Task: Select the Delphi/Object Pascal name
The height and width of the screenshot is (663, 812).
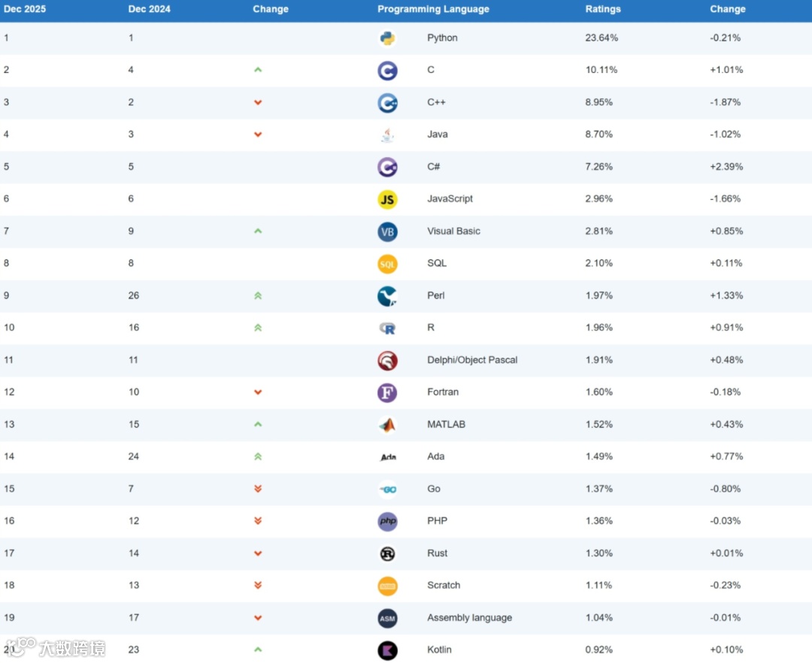Action: click(472, 360)
